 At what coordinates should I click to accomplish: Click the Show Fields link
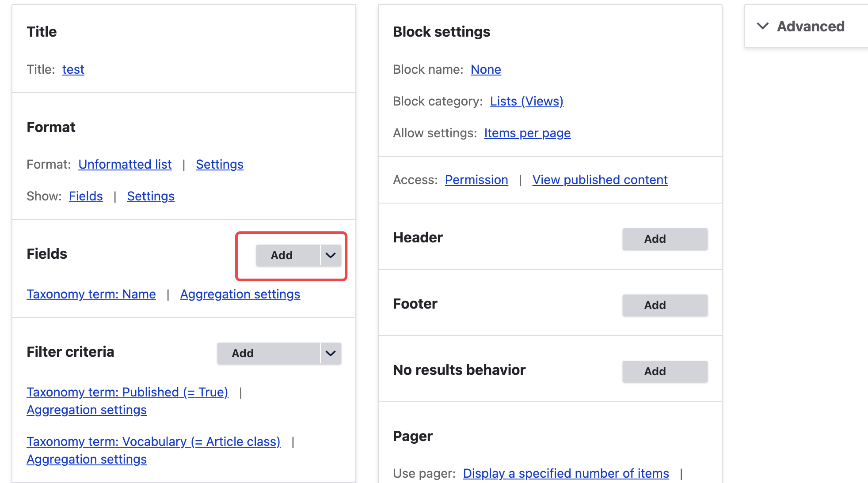click(x=86, y=196)
